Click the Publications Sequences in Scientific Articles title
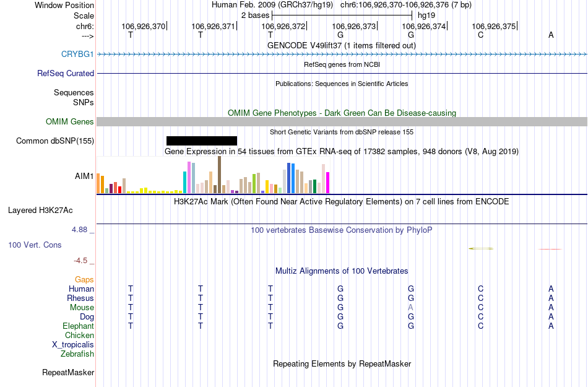Image resolution: width=588 pixels, height=387 pixels. click(x=342, y=84)
